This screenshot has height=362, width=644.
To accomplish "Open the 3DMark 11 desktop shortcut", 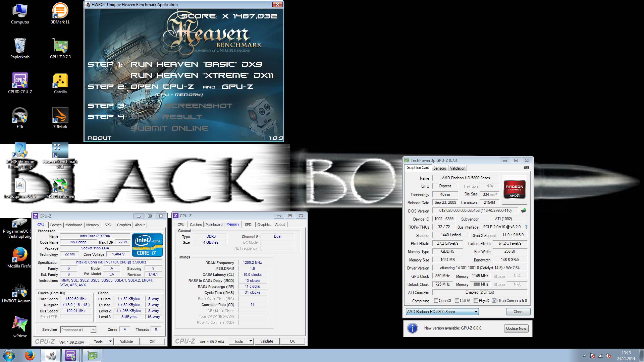I will point(60,13).
